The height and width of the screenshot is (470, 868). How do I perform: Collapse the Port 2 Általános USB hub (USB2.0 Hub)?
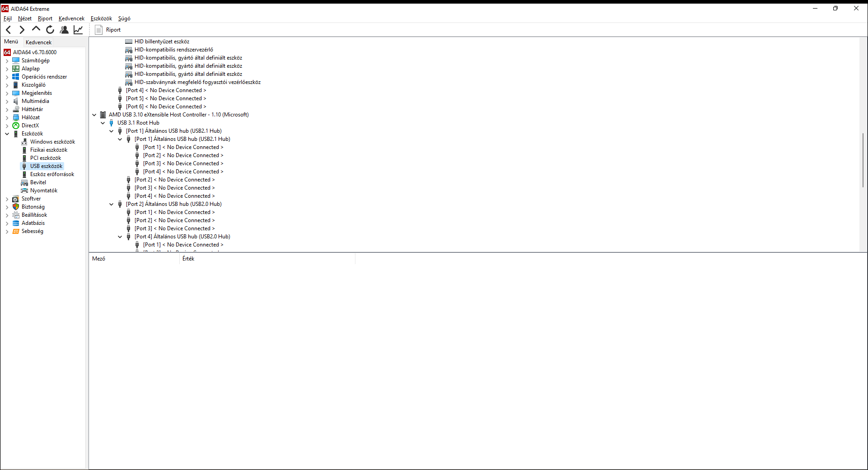[x=111, y=204]
